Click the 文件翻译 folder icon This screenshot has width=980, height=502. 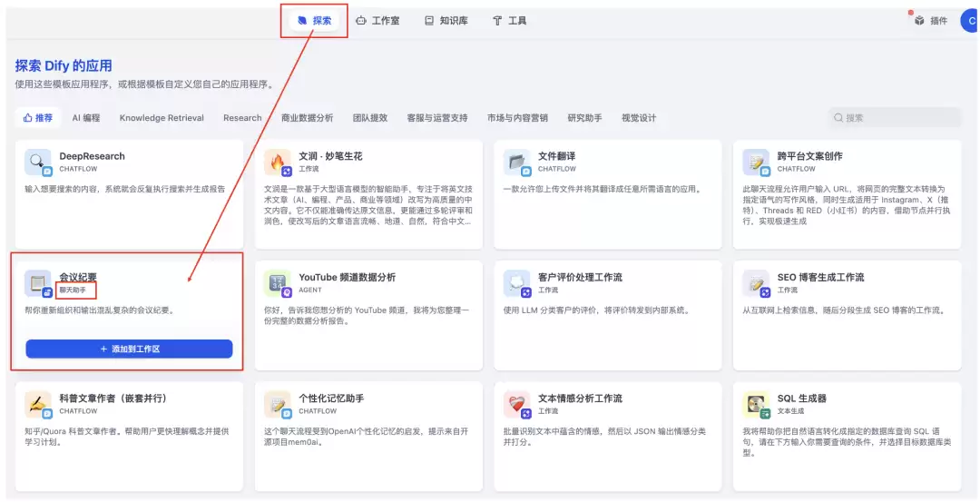[516, 162]
